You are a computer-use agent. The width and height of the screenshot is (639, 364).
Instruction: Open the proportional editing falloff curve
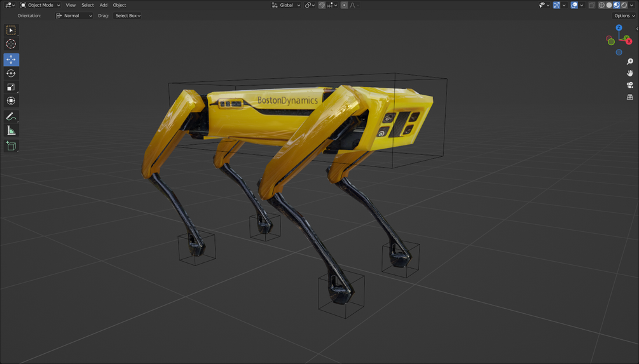click(x=355, y=5)
